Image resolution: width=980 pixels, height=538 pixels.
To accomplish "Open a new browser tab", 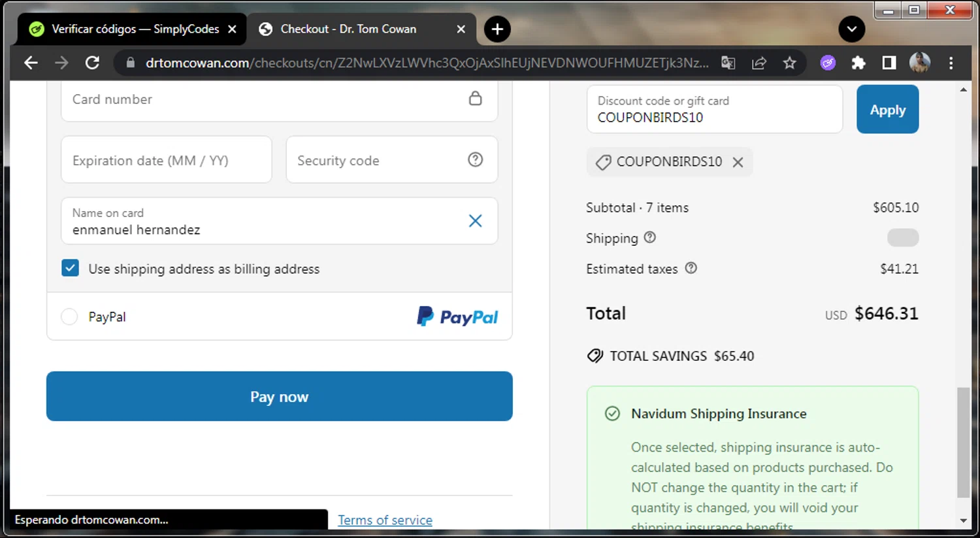I will [x=497, y=29].
